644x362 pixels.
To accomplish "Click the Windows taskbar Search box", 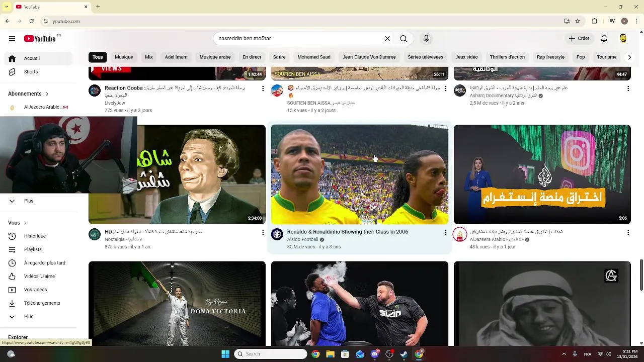I will point(271,354).
